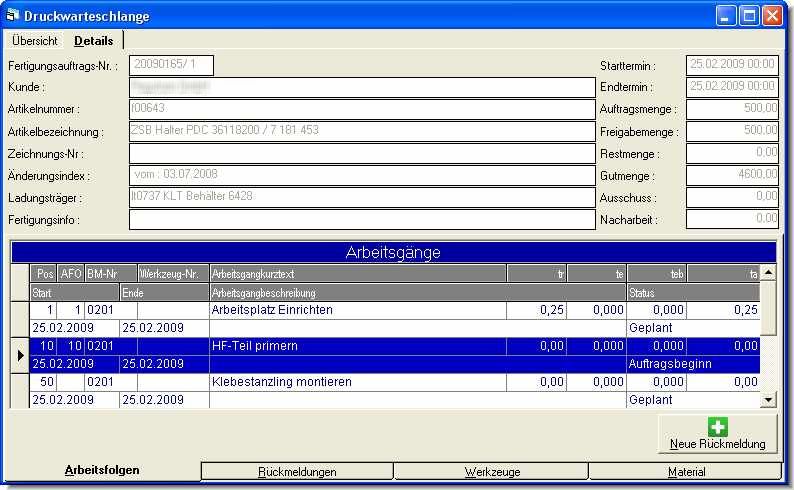This screenshot has height=490, width=794.
Task: Select the Klebestanzling montieren row
Action: pyautogui.click(x=357, y=382)
